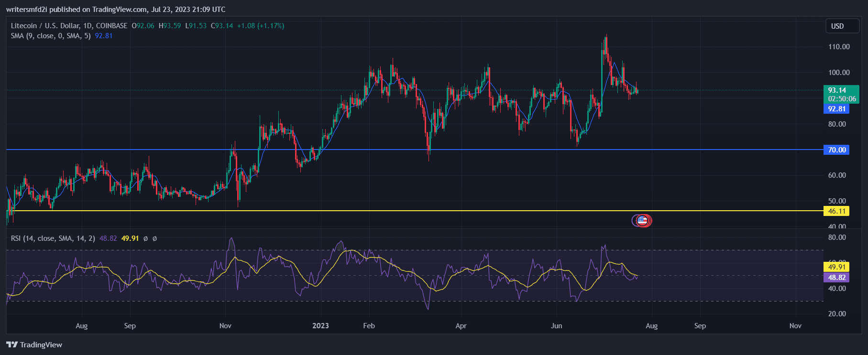
Task: Click the yellow 46.11 price label
Action: (x=836, y=211)
